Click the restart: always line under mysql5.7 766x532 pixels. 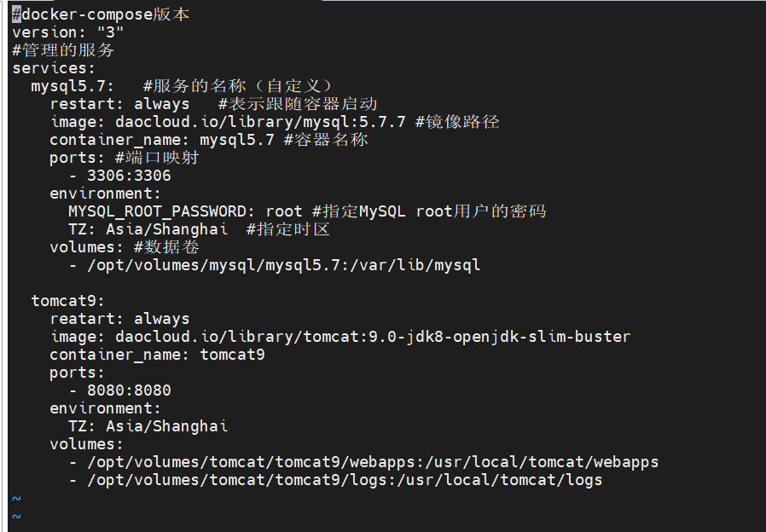(x=119, y=104)
